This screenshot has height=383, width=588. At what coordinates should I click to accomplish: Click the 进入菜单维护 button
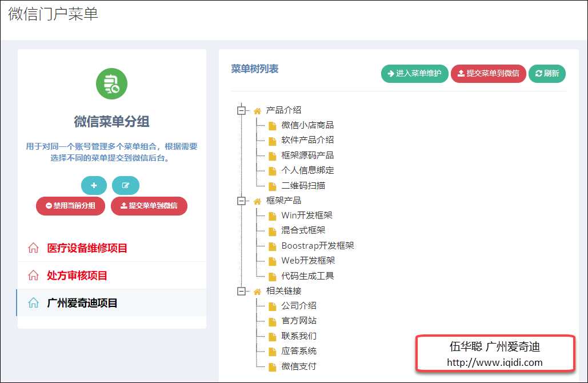[414, 74]
